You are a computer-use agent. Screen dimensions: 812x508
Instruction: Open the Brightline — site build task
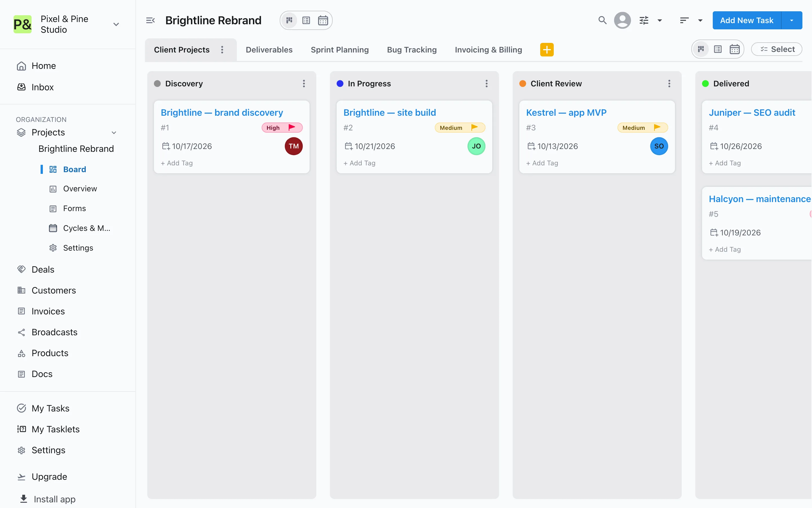[390, 113]
